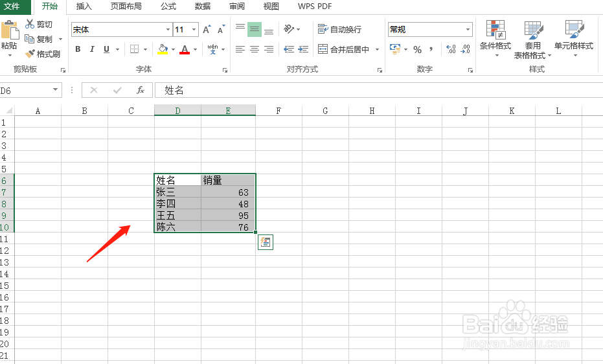Image resolution: width=603 pixels, height=364 pixels.
Task: Switch to the 页面布局 tab
Action: coord(126,6)
